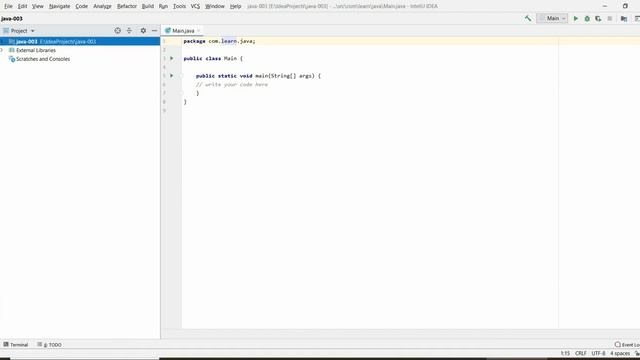
Task: Click the 1:15 cursor position indicator
Action: tap(565, 353)
